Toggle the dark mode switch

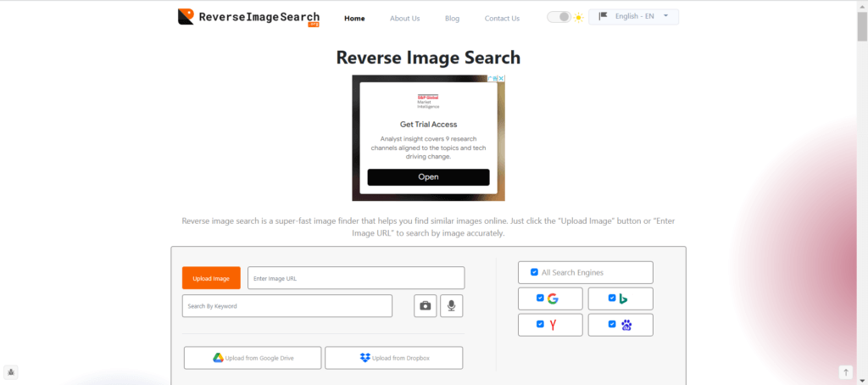coord(559,17)
